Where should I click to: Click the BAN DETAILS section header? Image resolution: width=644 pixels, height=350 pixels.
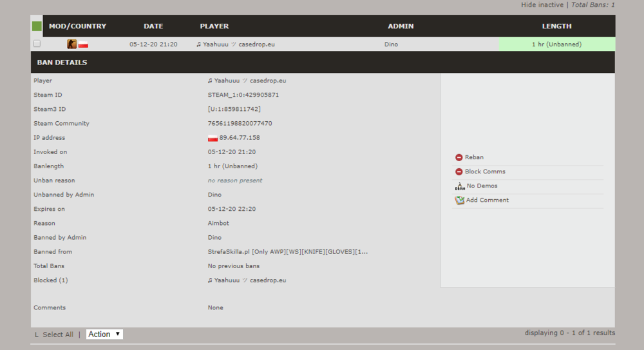point(62,63)
